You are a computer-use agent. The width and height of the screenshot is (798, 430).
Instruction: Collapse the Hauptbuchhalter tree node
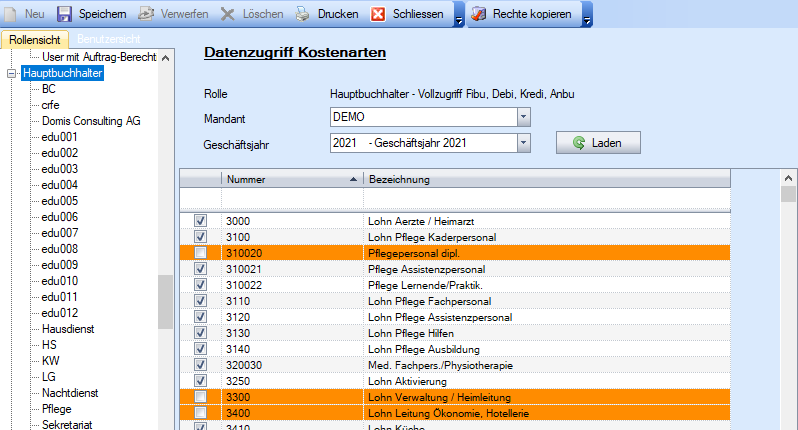tap(11, 73)
